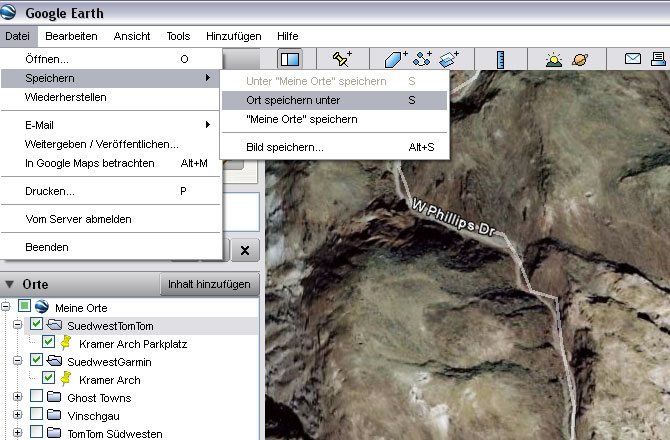Toggle the Meine Orte checkbox
The width and height of the screenshot is (670, 440).
(24, 306)
